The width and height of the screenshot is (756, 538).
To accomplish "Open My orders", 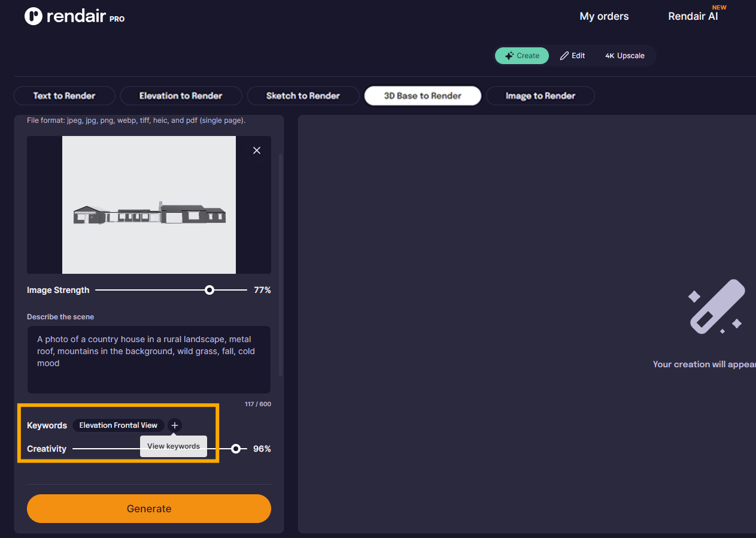I will pos(604,16).
